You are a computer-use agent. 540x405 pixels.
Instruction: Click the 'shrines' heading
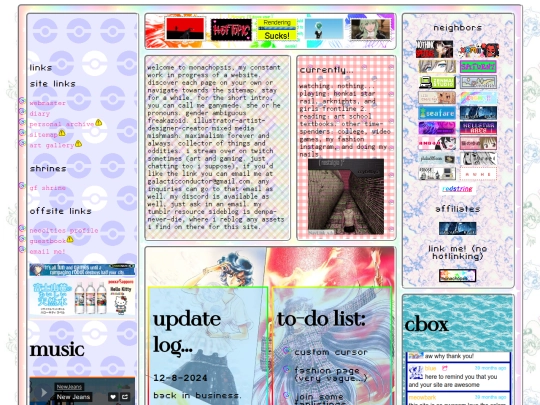coord(48,169)
